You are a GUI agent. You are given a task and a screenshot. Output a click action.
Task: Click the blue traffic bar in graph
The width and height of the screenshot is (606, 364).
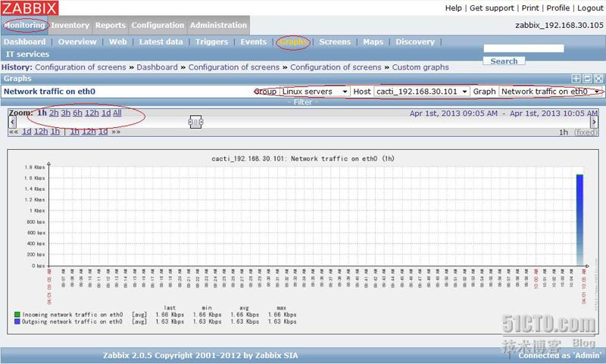tap(579, 220)
